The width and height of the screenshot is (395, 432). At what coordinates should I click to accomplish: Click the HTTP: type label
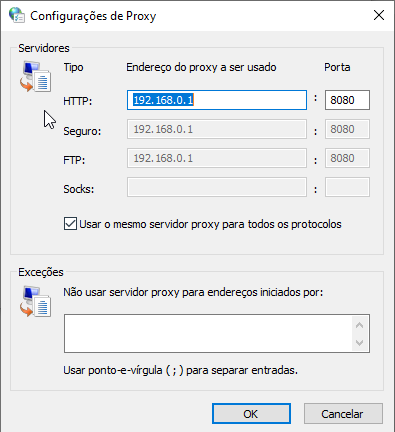pos(78,101)
